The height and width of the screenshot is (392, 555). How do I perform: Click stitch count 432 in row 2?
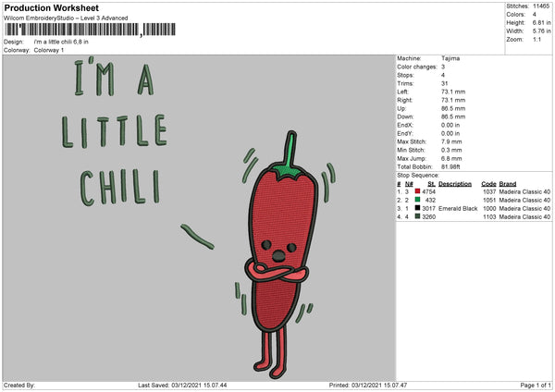point(430,201)
